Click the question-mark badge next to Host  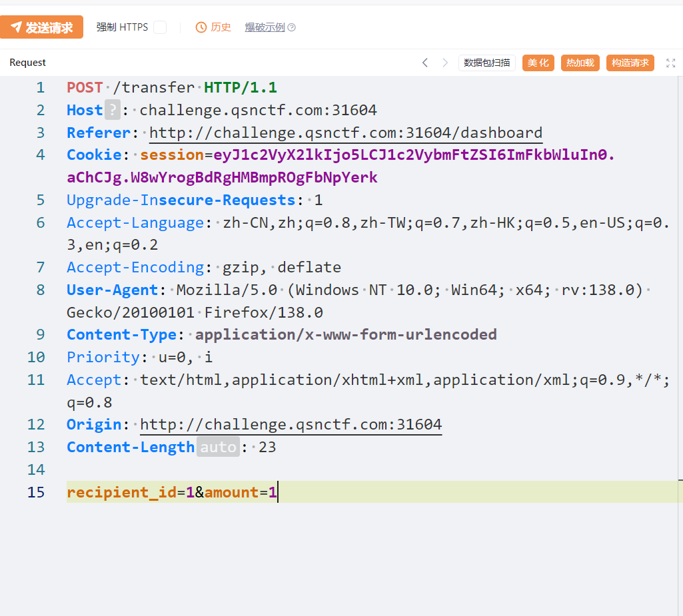(x=113, y=110)
